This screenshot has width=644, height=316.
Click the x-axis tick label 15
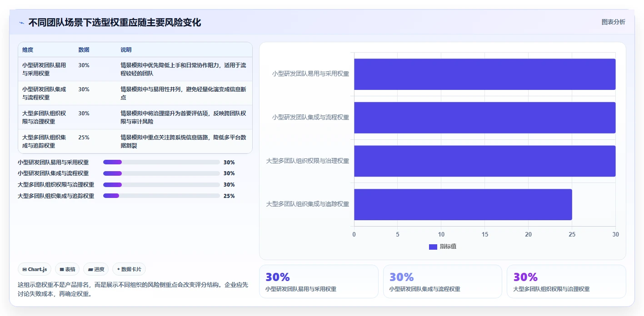click(485, 234)
